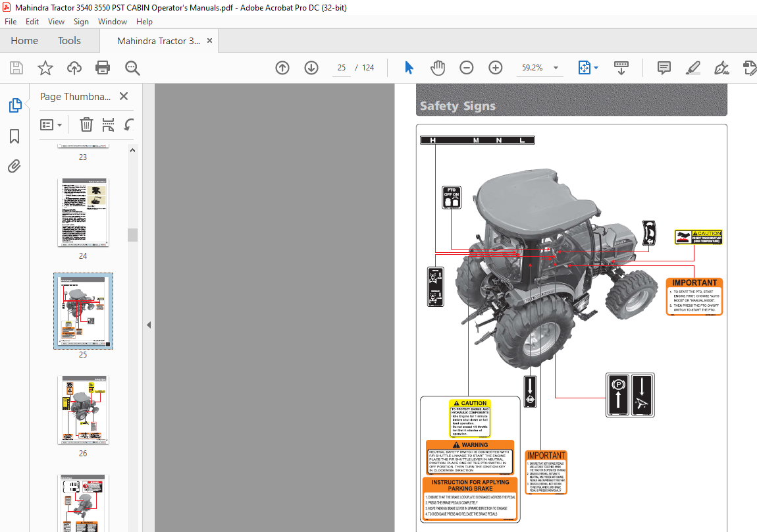The width and height of the screenshot is (757, 532).
Task: Open the View menu
Action: 56,22
